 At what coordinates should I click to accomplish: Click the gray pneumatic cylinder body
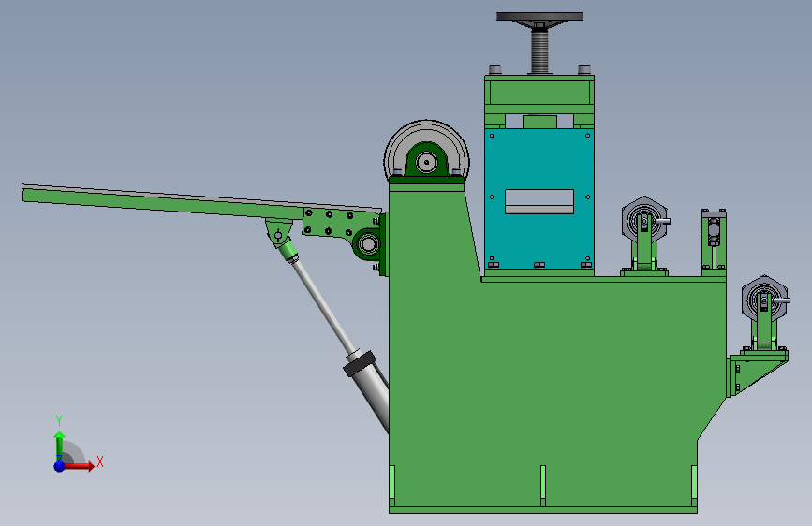[371, 391]
